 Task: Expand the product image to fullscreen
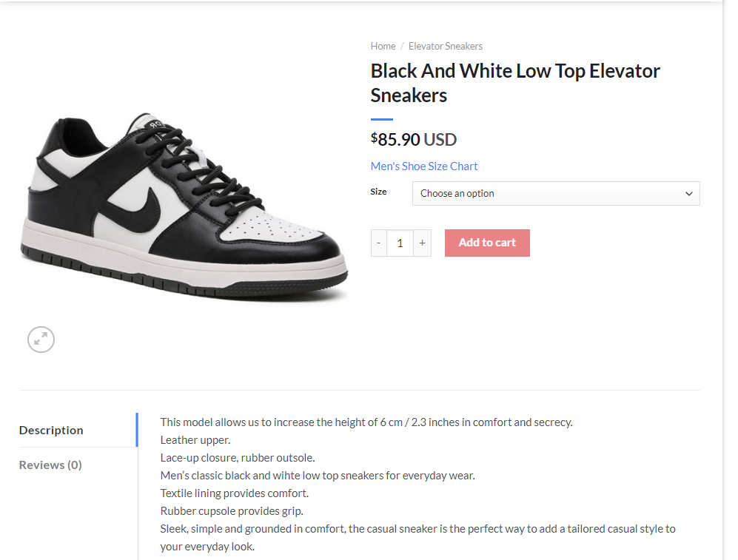click(41, 340)
